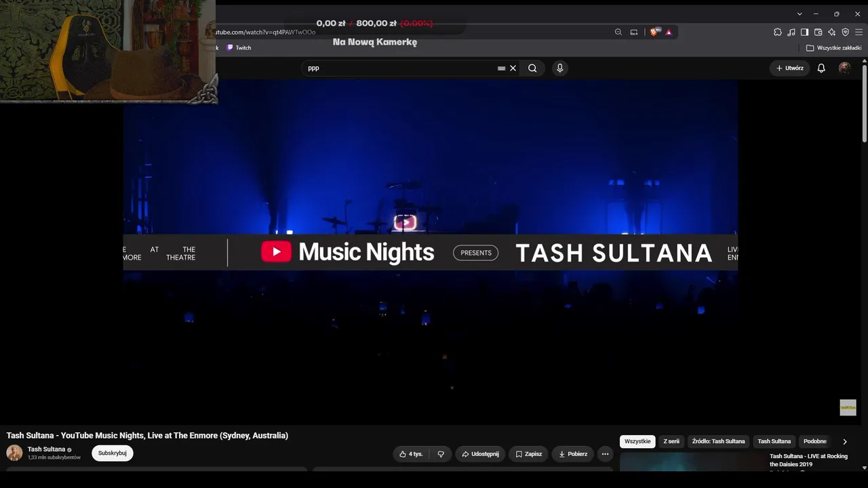Open the Brave VPN shield icon
Screen dimensions: 868x488
point(845,32)
